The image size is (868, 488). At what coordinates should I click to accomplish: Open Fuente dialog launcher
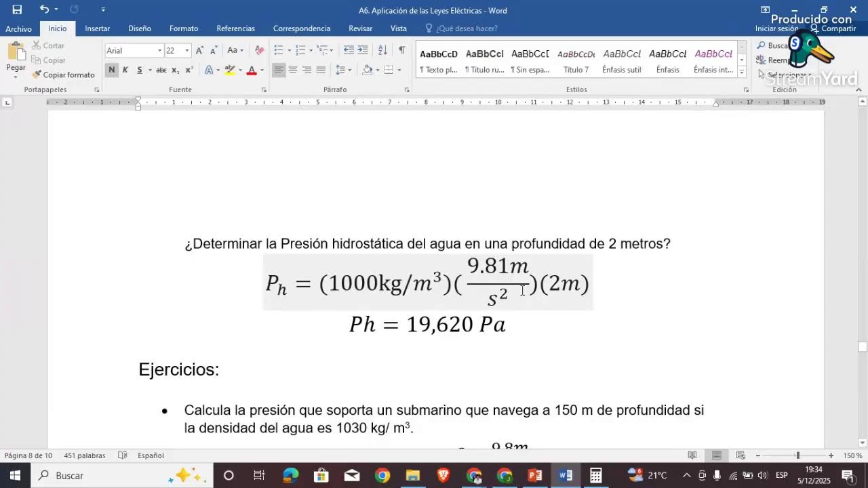264,89
